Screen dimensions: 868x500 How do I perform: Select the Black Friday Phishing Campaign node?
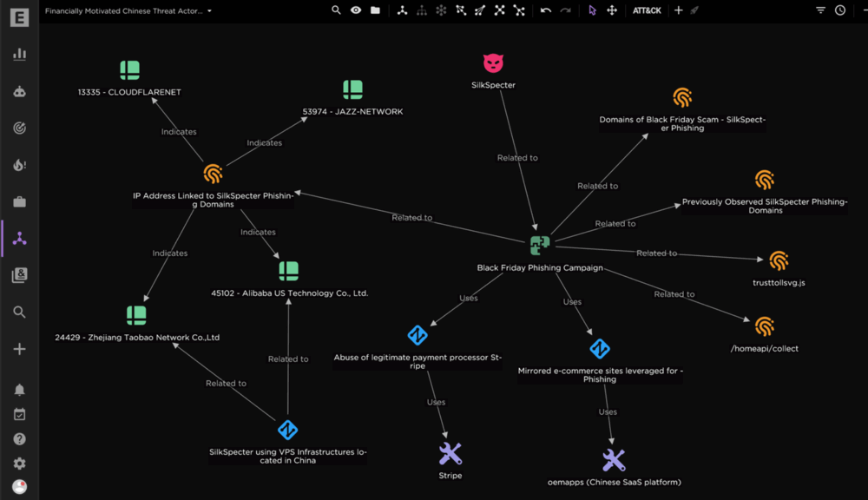(540, 245)
